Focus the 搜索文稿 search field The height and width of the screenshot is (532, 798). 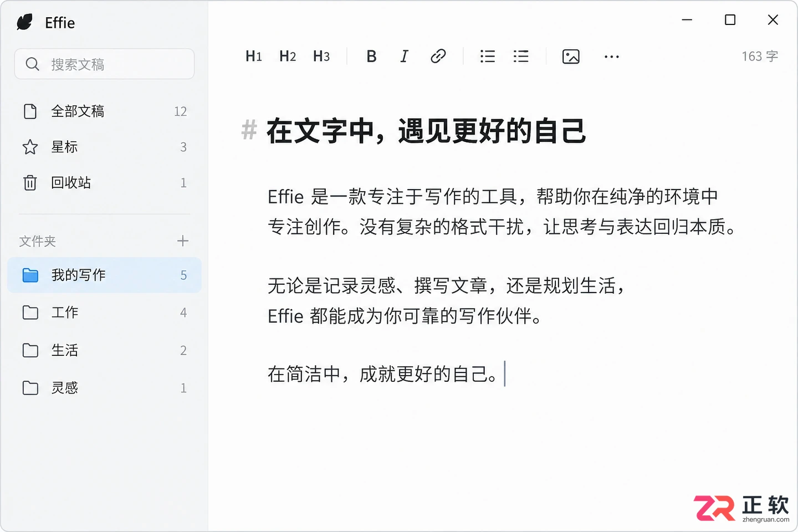104,64
